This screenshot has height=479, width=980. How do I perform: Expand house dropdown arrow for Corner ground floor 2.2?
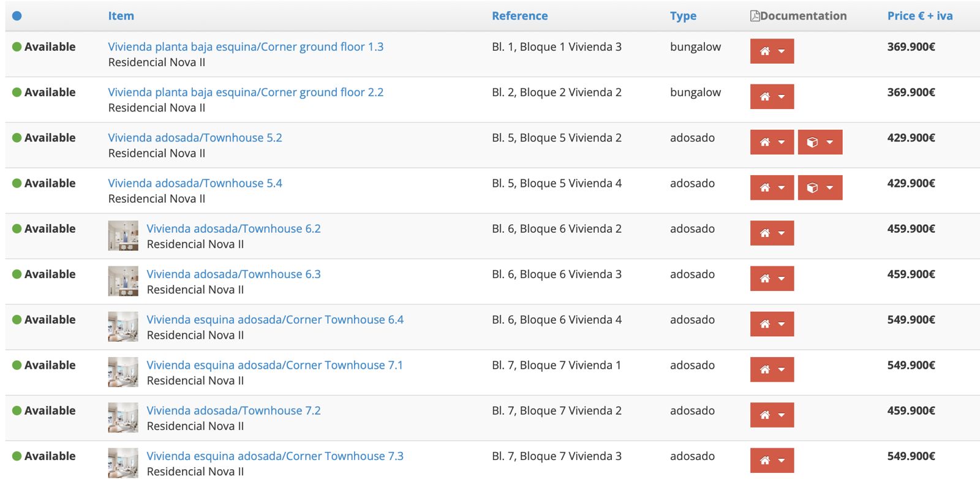point(782,97)
